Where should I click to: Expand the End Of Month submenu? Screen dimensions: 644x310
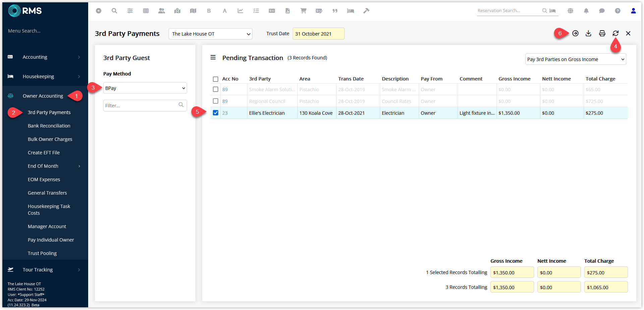point(45,166)
